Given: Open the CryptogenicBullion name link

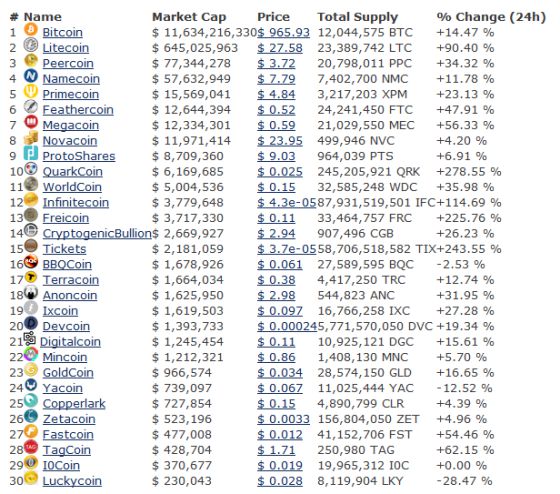Looking at the screenshot, I should pyautogui.click(x=97, y=234).
